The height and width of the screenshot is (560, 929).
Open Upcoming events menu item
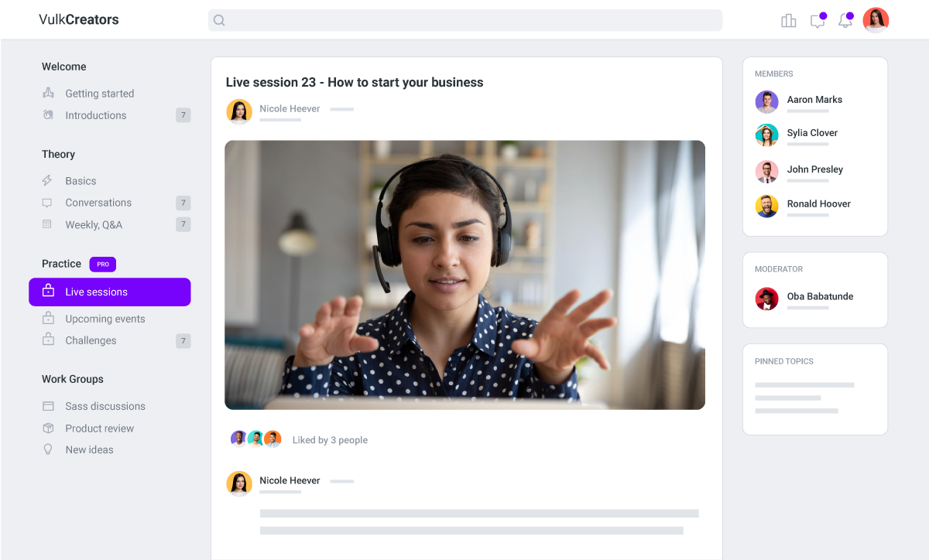[105, 319]
